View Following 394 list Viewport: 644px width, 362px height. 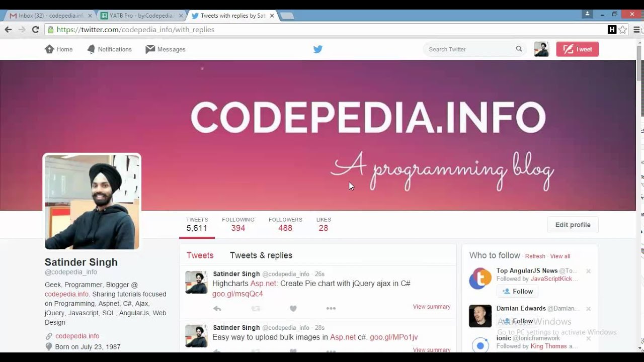(238, 224)
